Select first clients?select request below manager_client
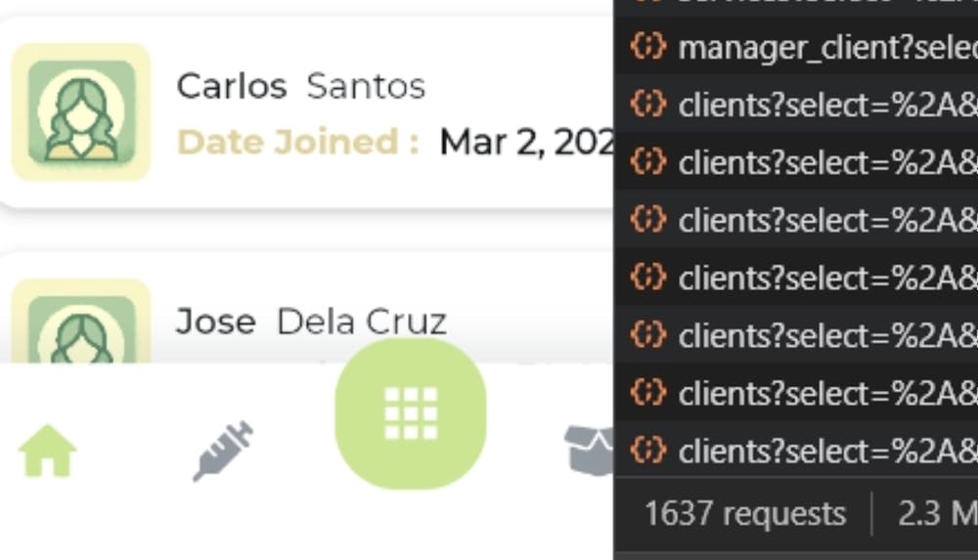This screenshot has width=978, height=560. [x=796, y=105]
